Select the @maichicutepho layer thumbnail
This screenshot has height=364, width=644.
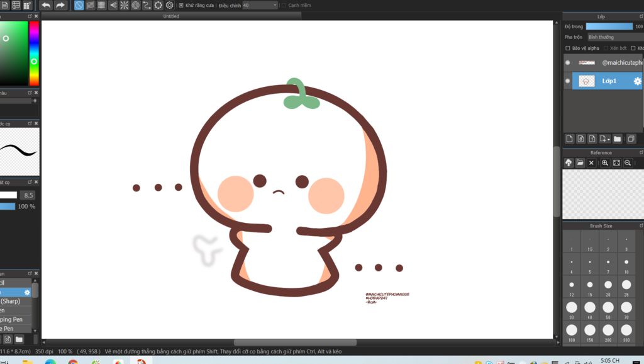[587, 62]
